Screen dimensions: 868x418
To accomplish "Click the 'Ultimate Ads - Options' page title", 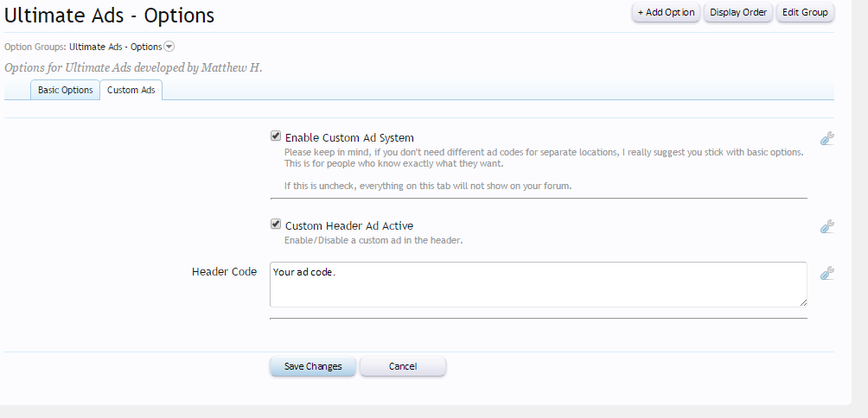I will 110,15.
